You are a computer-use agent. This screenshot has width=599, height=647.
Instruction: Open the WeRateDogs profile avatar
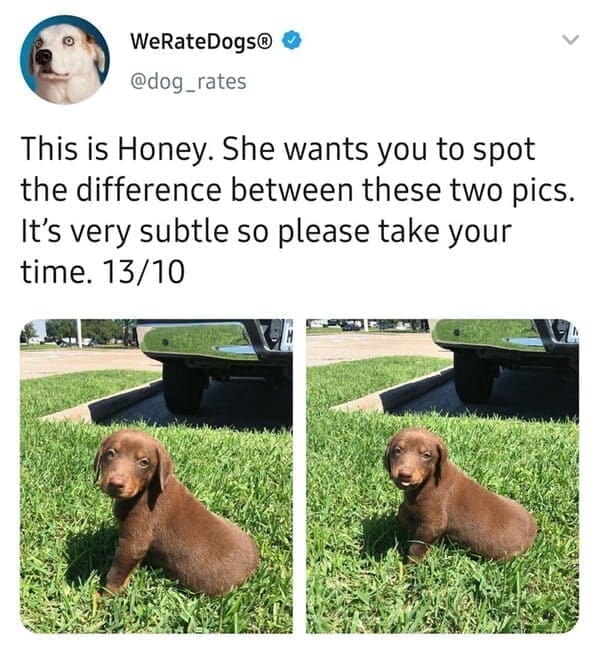point(65,59)
